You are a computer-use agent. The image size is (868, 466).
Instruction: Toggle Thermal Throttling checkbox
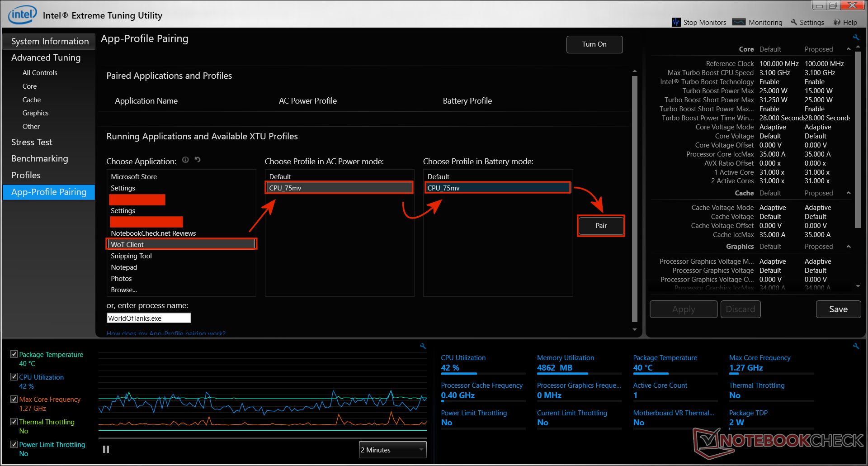pos(14,422)
